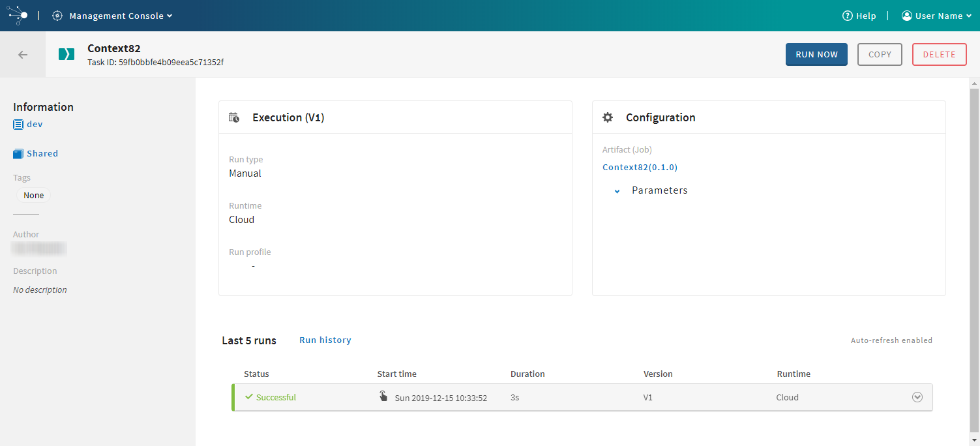Open the Context82(0.1.0) artifact link
980x446 pixels.
click(640, 168)
